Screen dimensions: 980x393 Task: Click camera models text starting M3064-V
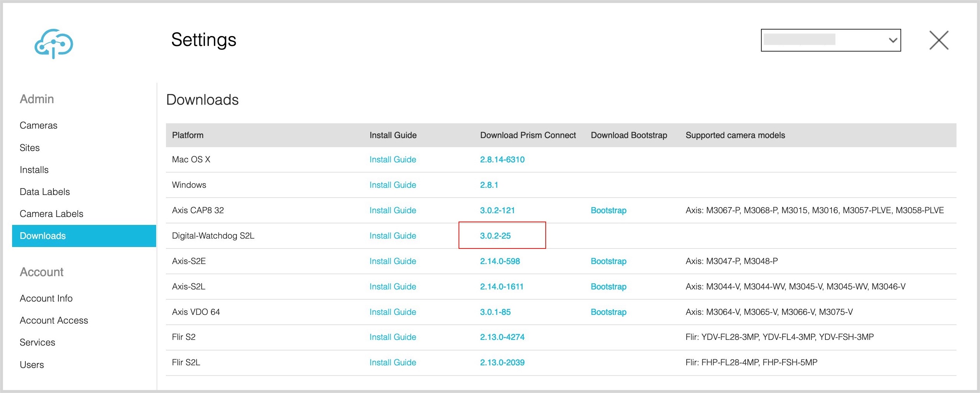769,312
